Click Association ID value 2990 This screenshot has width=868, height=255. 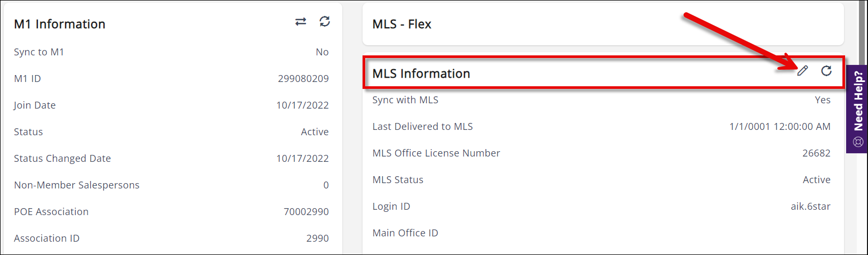point(317,238)
